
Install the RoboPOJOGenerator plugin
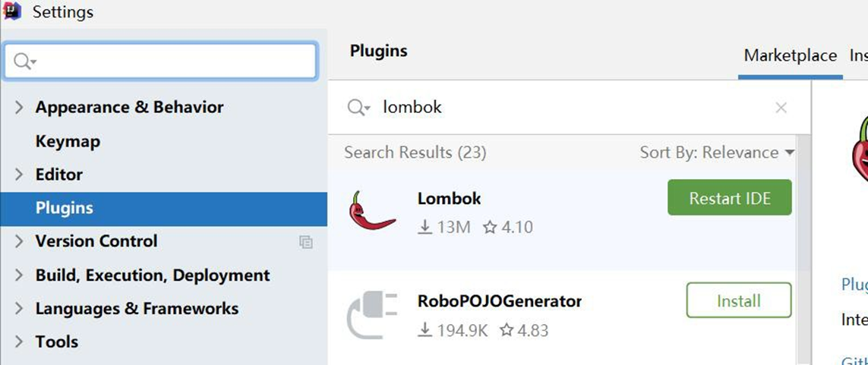click(738, 300)
